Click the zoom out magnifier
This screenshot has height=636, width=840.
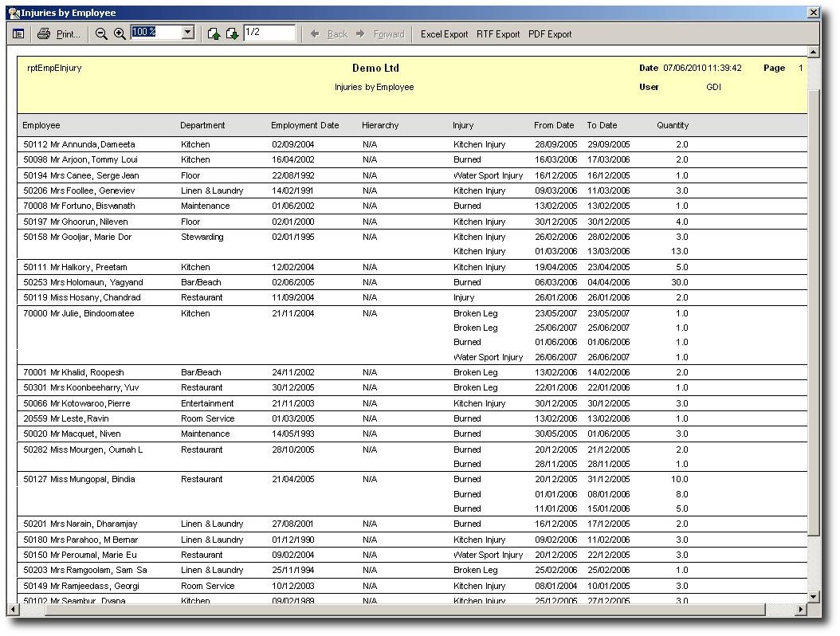(101, 33)
